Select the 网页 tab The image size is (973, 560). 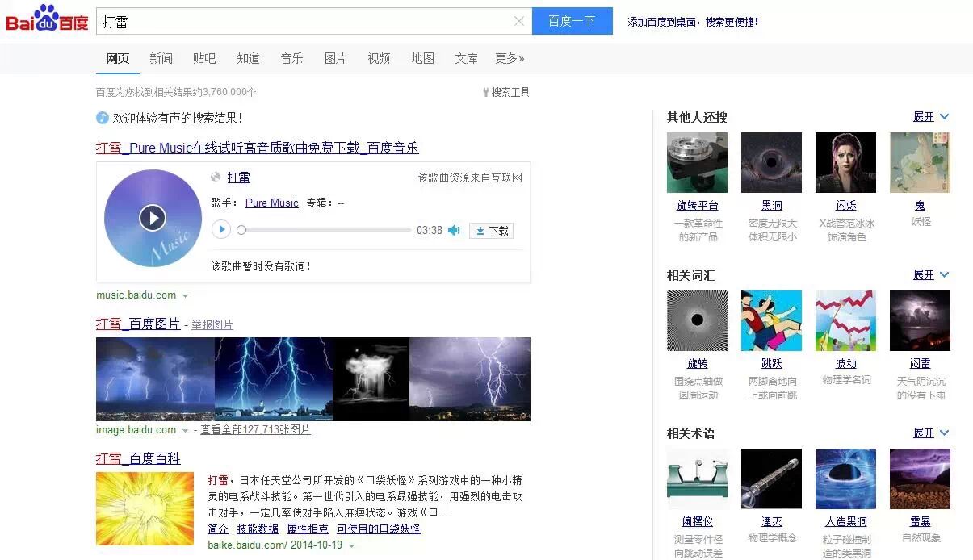coord(118,58)
